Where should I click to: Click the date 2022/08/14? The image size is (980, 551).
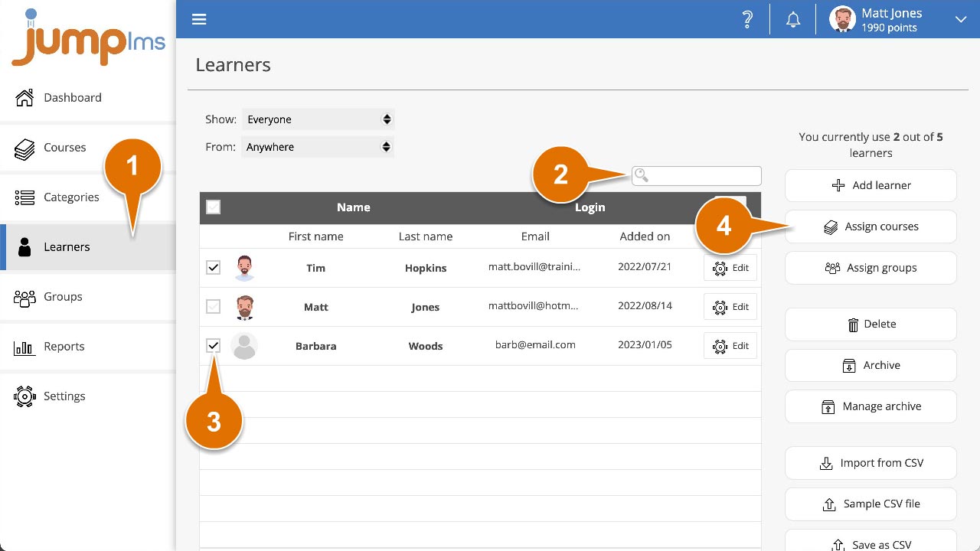[x=645, y=305]
